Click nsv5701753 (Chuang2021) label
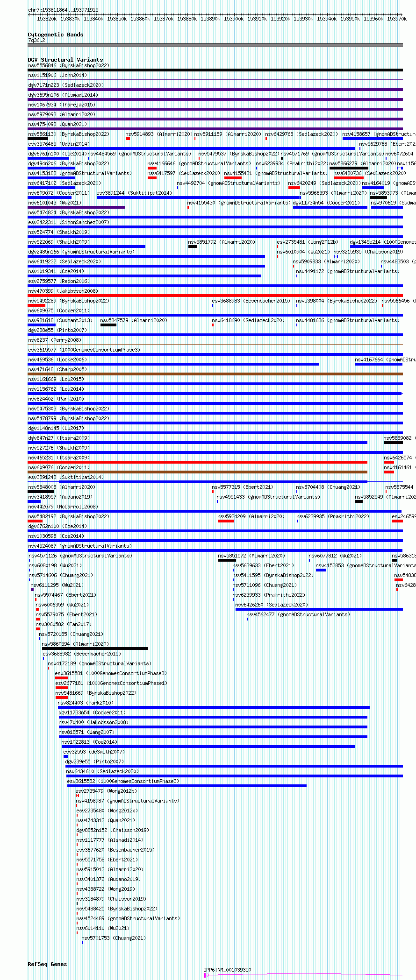 114,938
